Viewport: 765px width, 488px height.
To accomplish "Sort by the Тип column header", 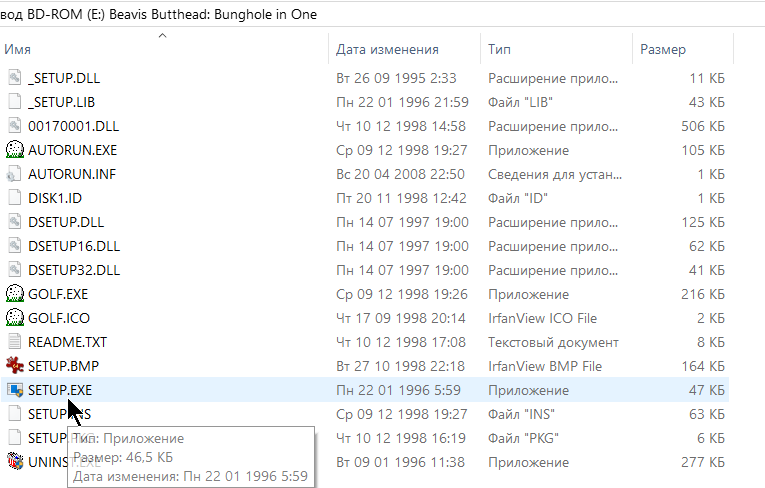I will tap(499, 49).
